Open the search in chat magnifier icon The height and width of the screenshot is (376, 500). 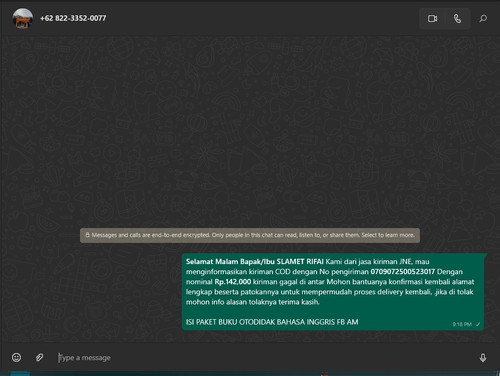coord(483,19)
